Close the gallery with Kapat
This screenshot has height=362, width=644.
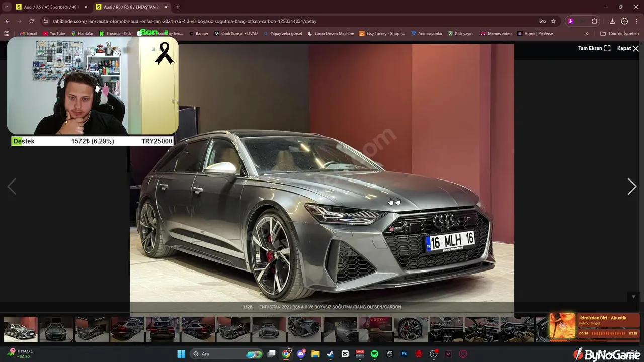[x=628, y=48]
